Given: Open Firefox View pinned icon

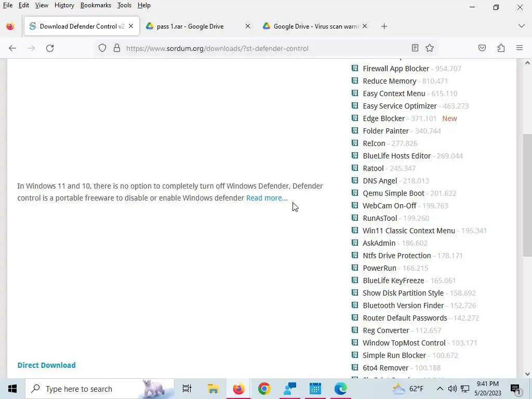Looking at the screenshot, I should (x=10, y=26).
